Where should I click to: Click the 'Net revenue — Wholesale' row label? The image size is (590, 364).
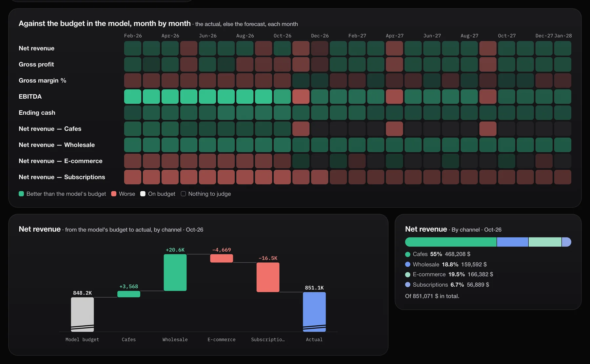click(57, 145)
